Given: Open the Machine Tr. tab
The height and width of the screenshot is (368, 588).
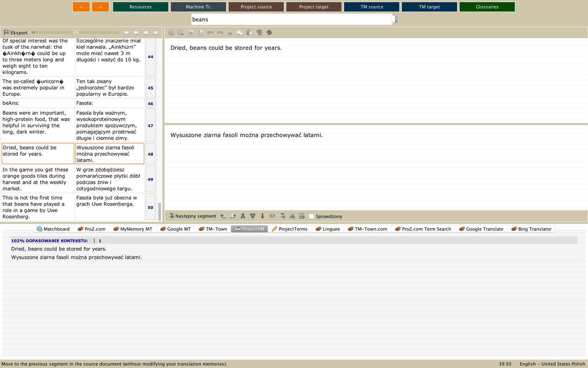Looking at the screenshot, I should (198, 7).
